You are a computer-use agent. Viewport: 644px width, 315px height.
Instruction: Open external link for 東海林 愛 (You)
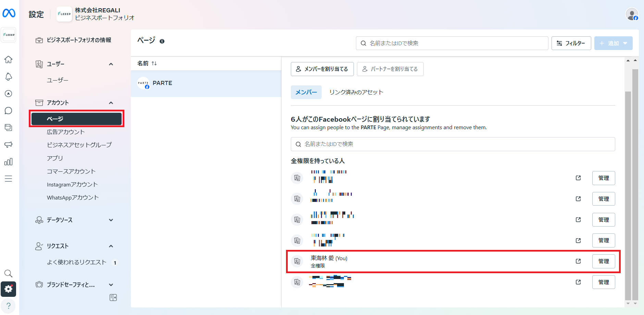point(578,261)
